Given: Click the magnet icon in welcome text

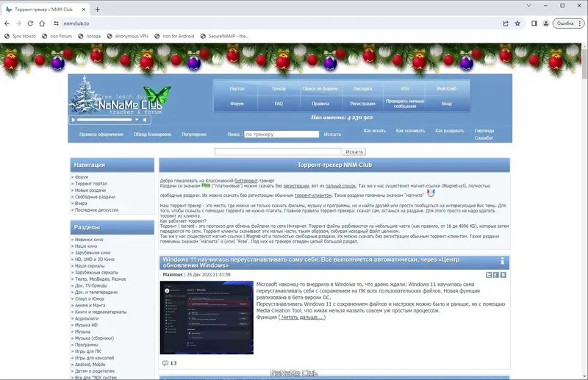Looking at the screenshot, I should click(431, 193).
